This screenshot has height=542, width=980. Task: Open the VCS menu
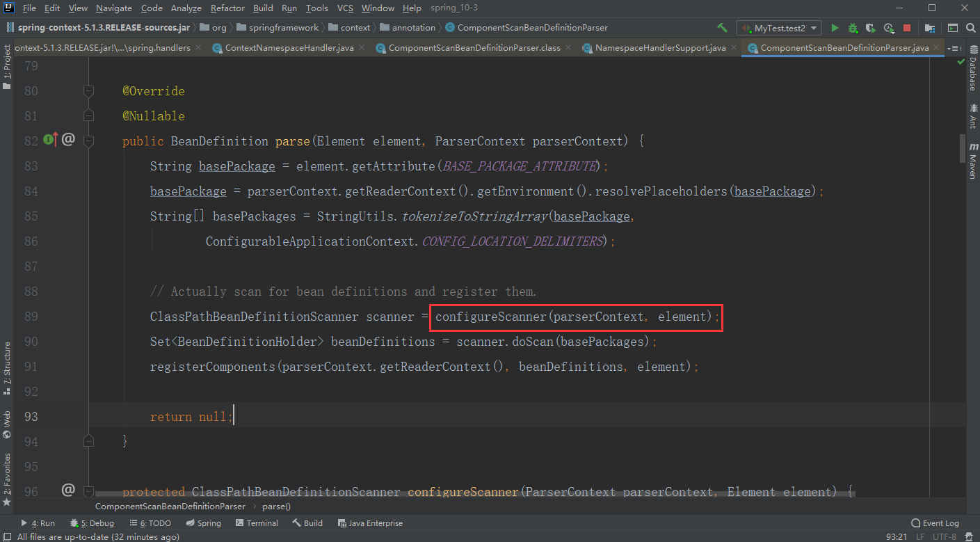point(346,8)
